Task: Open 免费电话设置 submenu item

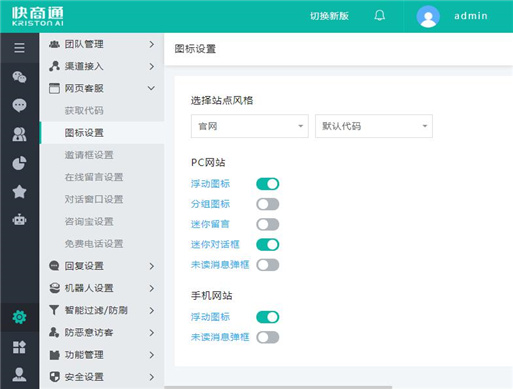Action: [x=102, y=244]
